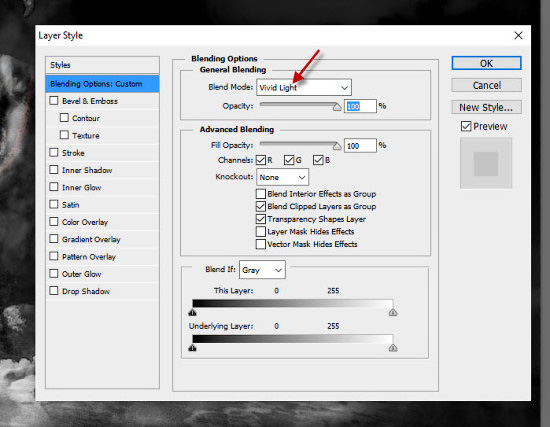Image resolution: width=550 pixels, height=427 pixels.
Task: Click the New Style... button
Action: (x=486, y=107)
